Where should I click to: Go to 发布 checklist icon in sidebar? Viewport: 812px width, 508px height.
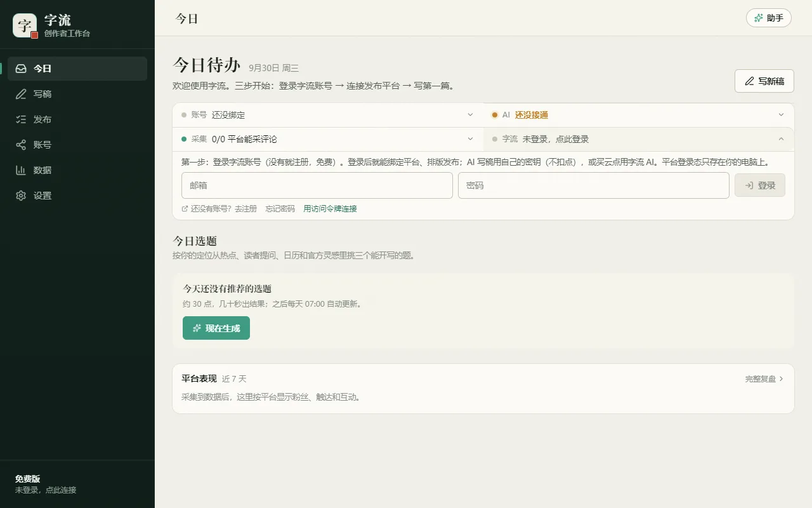click(x=21, y=119)
